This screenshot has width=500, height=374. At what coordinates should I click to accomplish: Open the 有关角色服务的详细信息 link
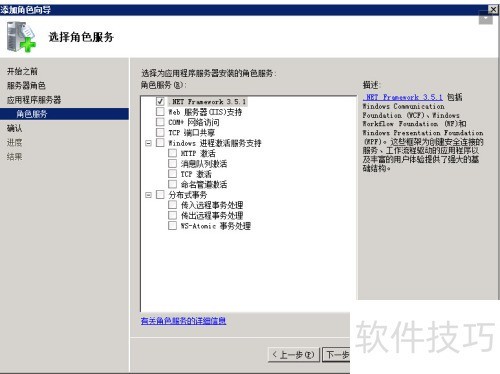click(183, 321)
